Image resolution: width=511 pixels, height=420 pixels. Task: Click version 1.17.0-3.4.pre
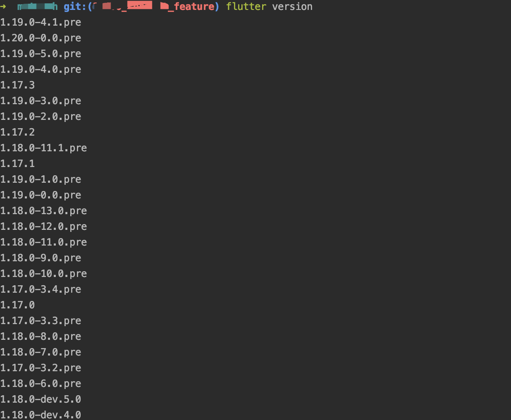(41, 289)
